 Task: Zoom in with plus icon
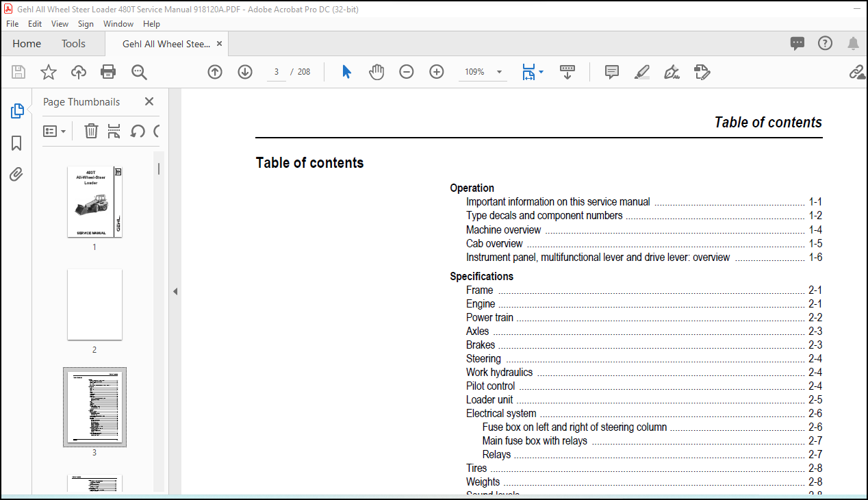(x=437, y=72)
